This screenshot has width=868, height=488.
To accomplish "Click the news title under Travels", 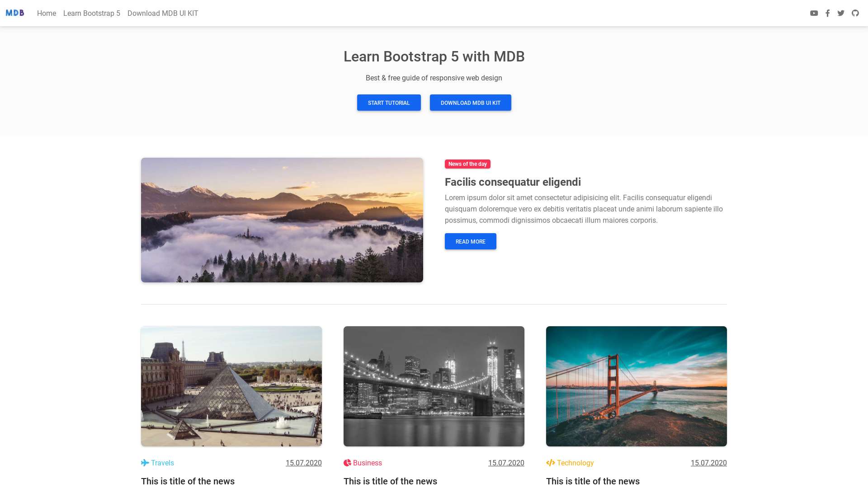I will (x=188, y=481).
